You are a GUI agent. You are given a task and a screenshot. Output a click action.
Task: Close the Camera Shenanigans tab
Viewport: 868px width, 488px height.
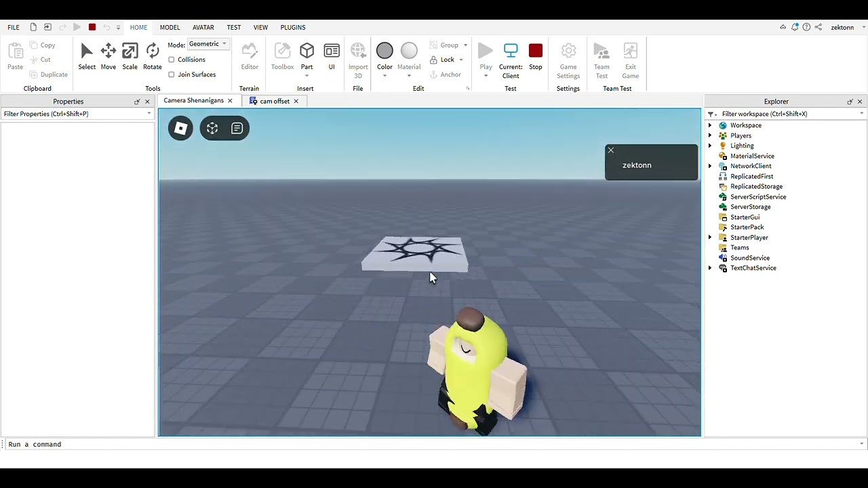230,101
